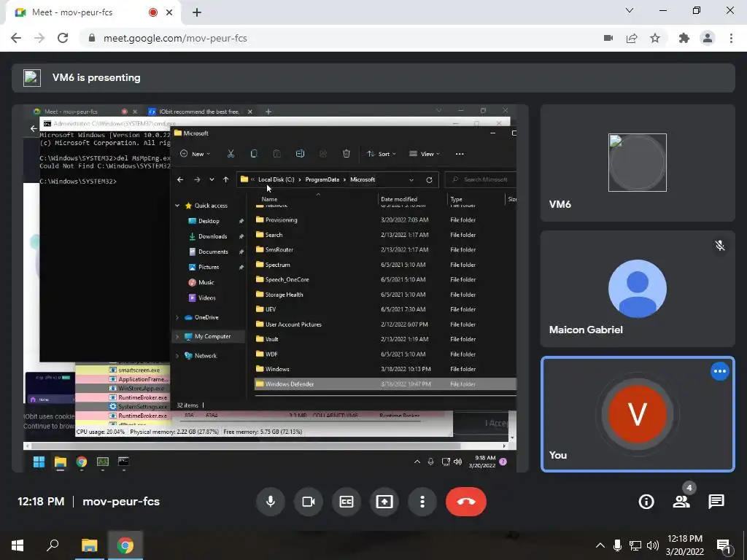Click the Chrome back arrow

16,38
